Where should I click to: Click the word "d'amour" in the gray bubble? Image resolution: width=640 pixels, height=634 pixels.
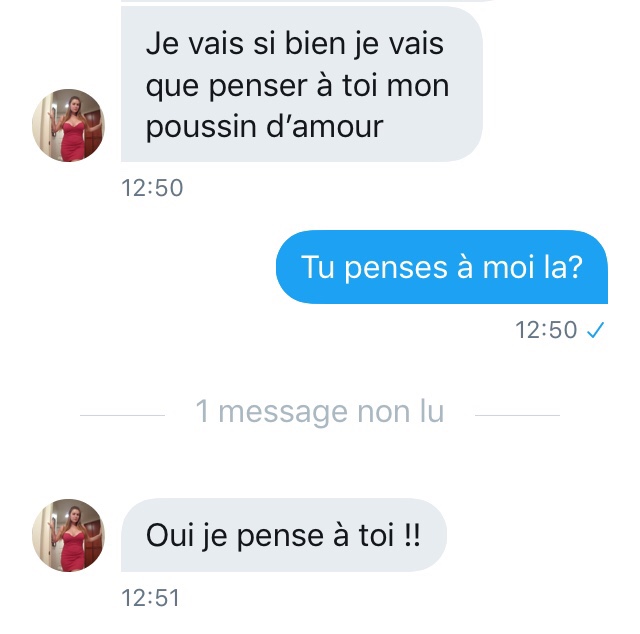pyautogui.click(x=324, y=127)
